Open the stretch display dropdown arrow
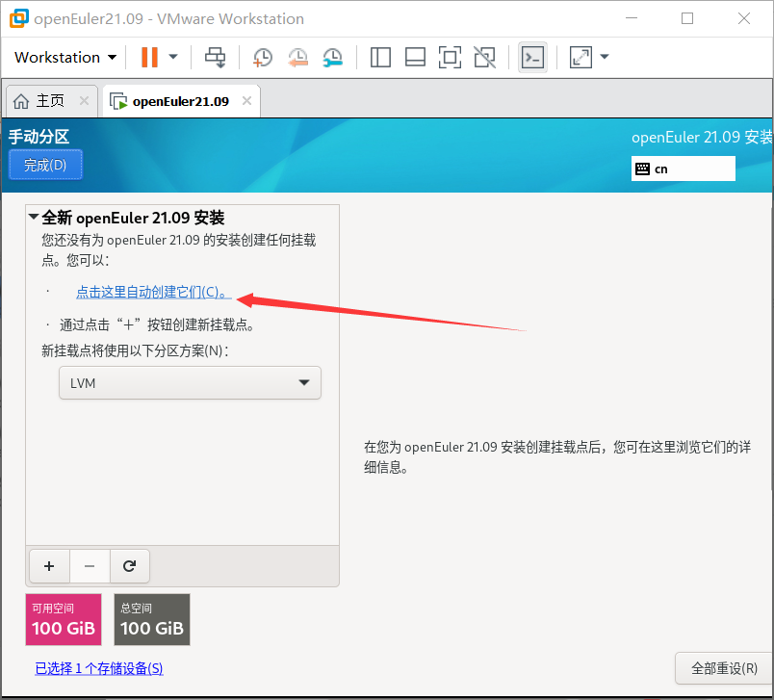774x700 pixels. click(605, 57)
